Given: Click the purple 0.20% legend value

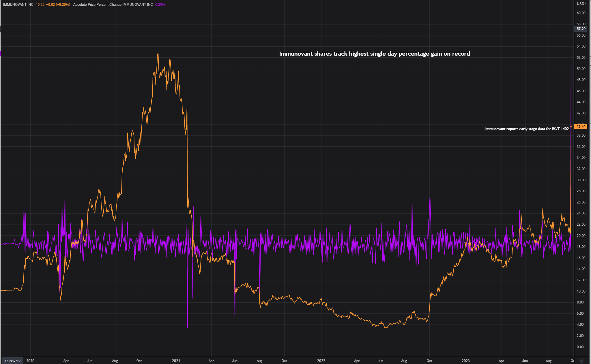Looking at the screenshot, I should pos(160,5).
